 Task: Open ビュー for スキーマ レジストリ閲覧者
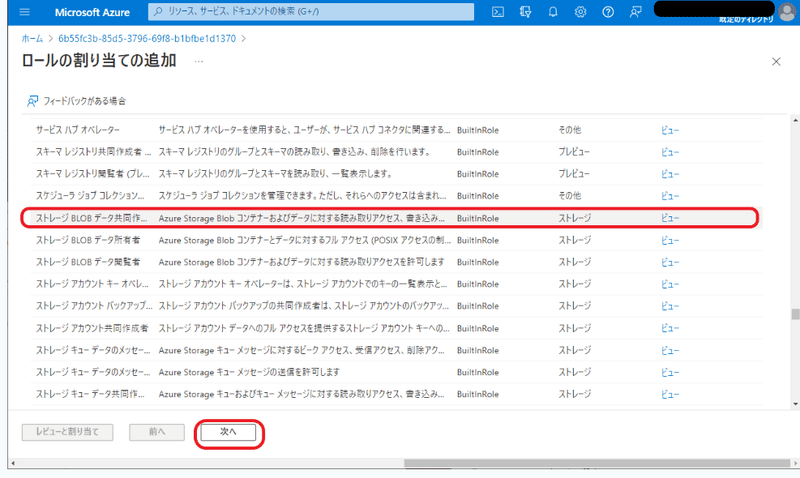[670, 174]
